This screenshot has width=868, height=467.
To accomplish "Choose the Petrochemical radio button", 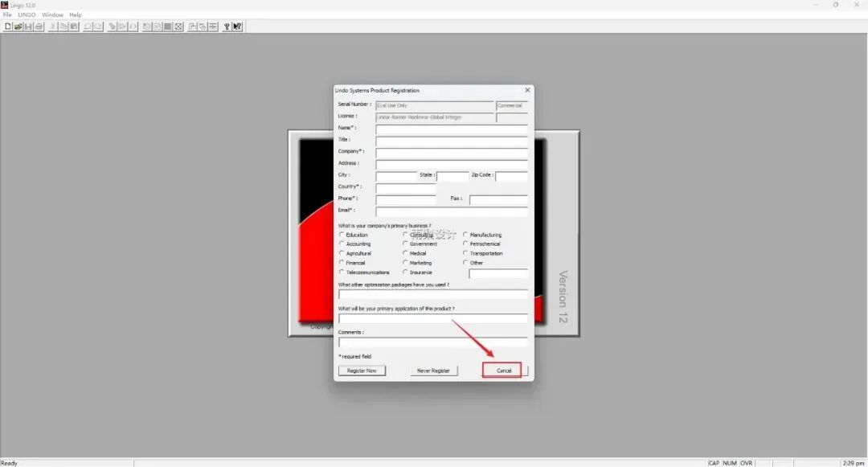I will coord(465,244).
